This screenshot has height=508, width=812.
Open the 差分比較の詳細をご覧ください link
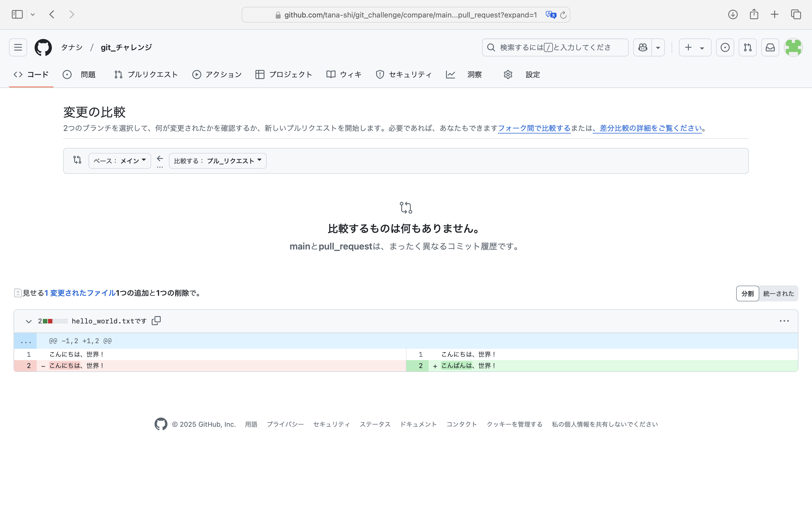point(647,128)
